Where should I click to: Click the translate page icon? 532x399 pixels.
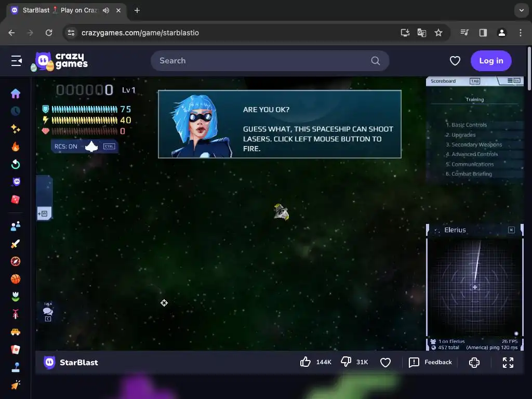422,33
